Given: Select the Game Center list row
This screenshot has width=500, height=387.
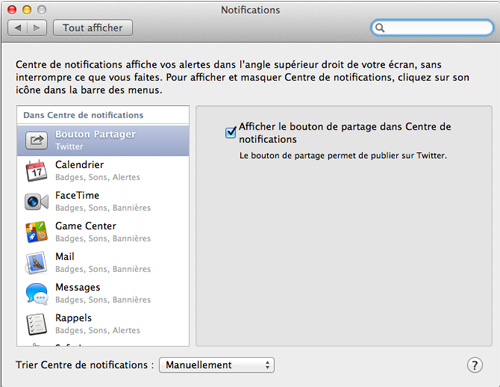Looking at the screenshot, I should pyautogui.click(x=103, y=232).
